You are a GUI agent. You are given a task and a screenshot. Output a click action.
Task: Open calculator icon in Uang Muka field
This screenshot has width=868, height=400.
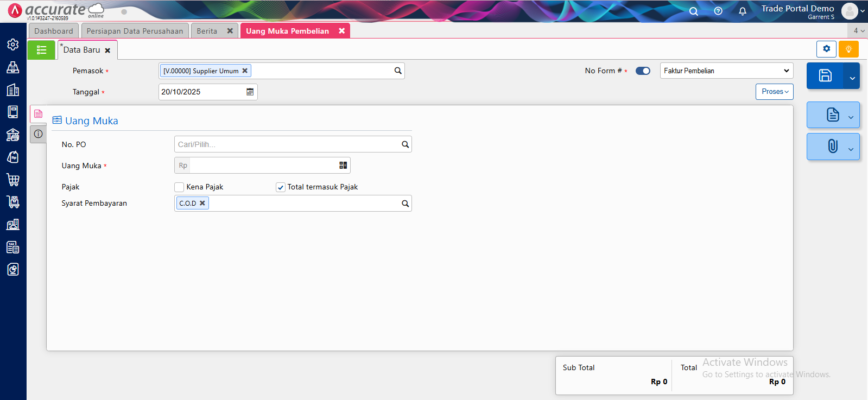pyautogui.click(x=343, y=166)
